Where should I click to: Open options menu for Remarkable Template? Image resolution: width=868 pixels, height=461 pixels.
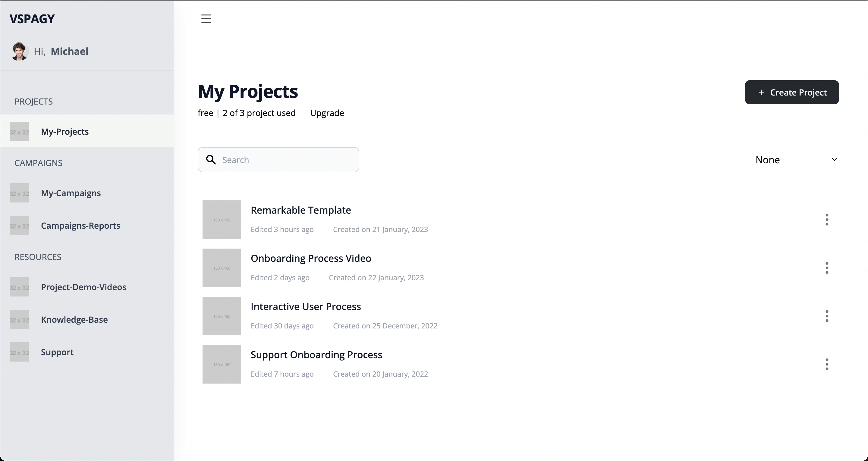pos(827,219)
